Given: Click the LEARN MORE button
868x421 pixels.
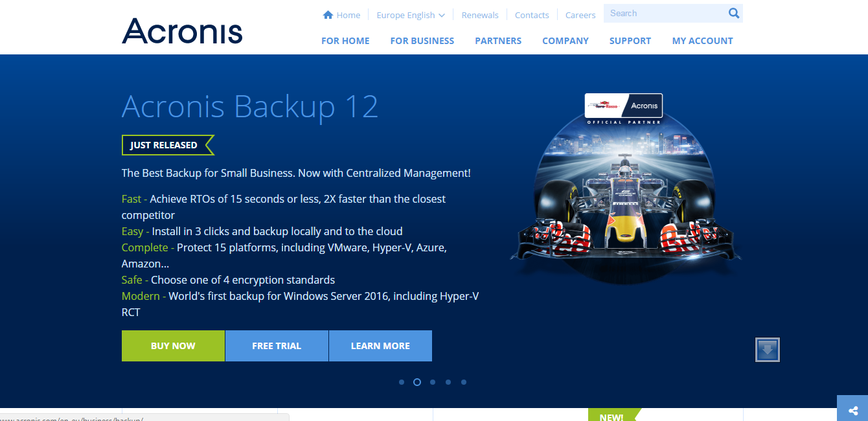Looking at the screenshot, I should [x=380, y=346].
